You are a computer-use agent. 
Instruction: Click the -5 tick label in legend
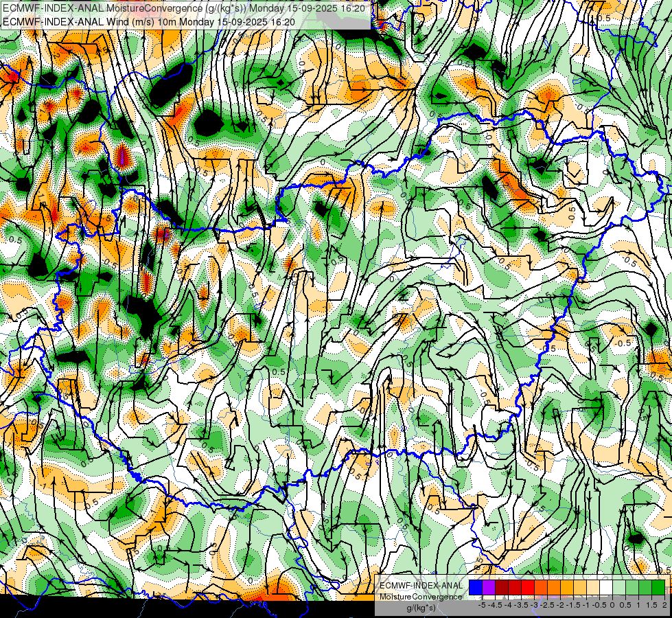[482, 605]
